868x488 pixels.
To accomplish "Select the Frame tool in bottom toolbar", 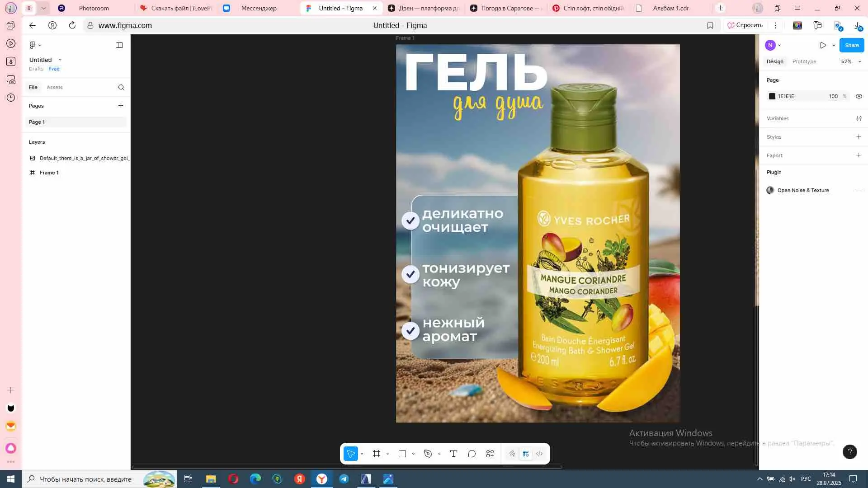I will [377, 454].
